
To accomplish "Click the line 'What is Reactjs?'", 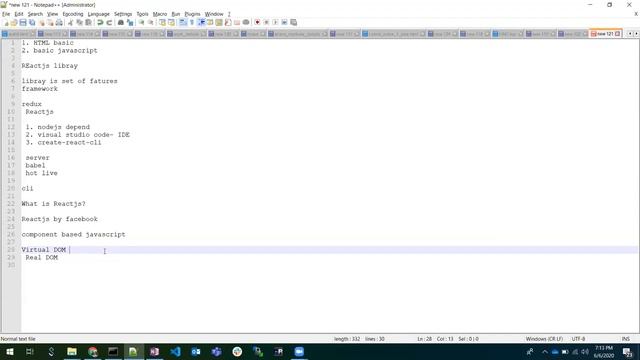I will coord(53,204).
